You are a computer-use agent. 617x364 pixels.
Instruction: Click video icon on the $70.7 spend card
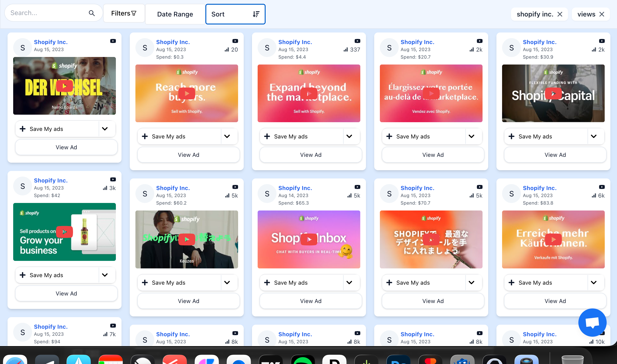(479, 187)
